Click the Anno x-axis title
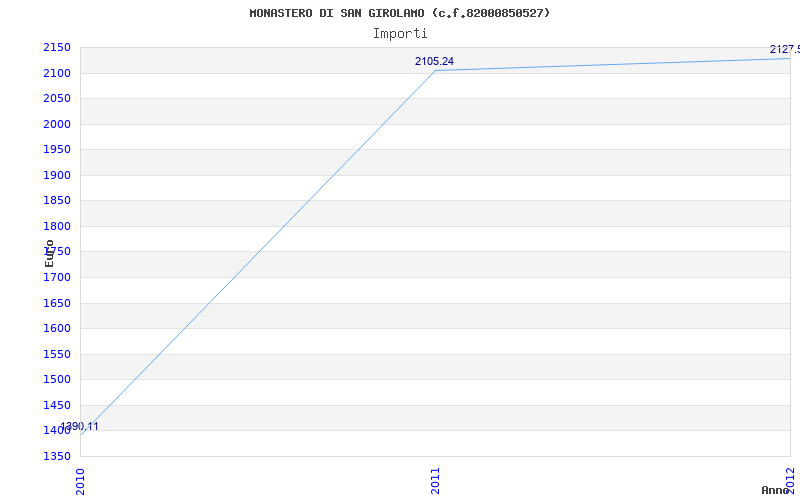Screen dimensions: 800x500 click(x=776, y=490)
